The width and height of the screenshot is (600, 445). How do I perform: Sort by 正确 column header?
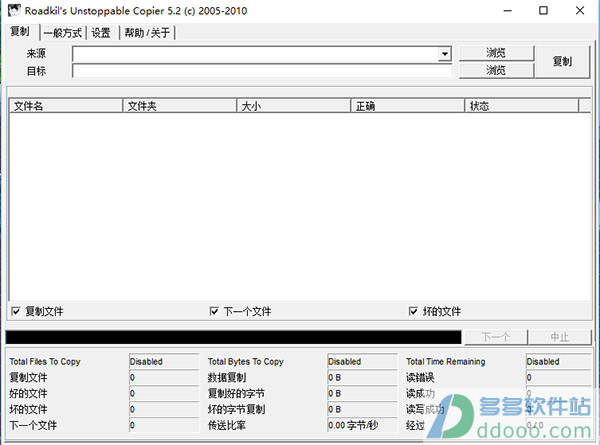(x=408, y=106)
